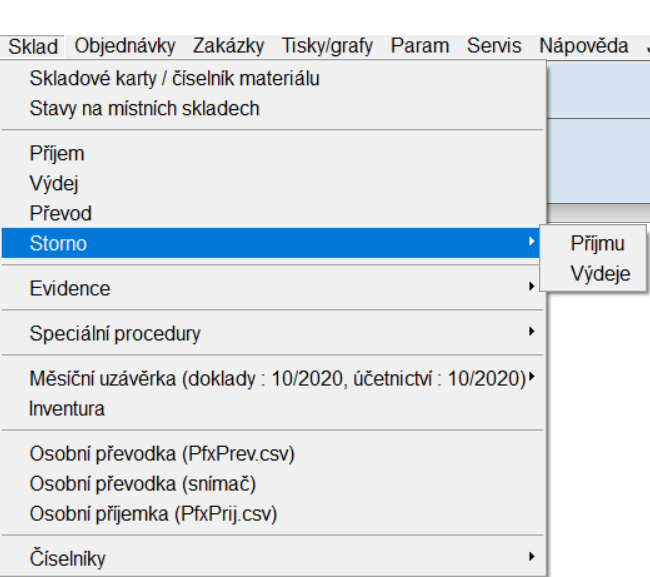Select Osobní převodka (snímač)
Viewport: 650px width, 577px height.
[x=143, y=484]
